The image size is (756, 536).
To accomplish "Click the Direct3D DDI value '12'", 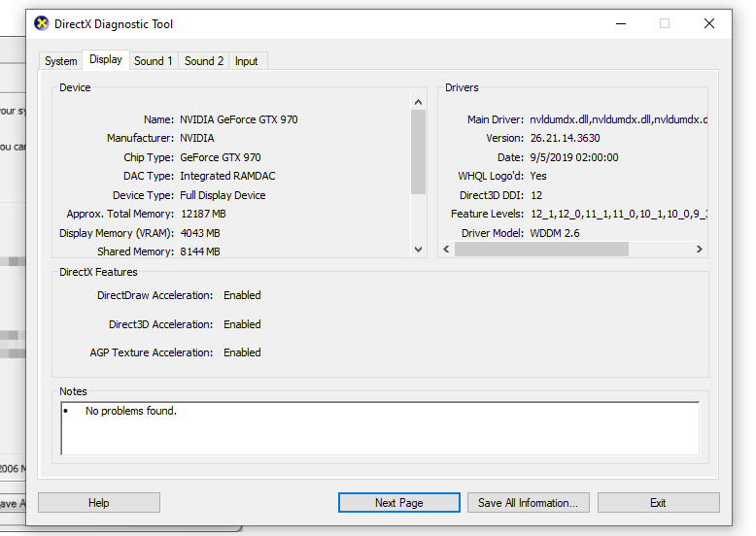I will 536,195.
